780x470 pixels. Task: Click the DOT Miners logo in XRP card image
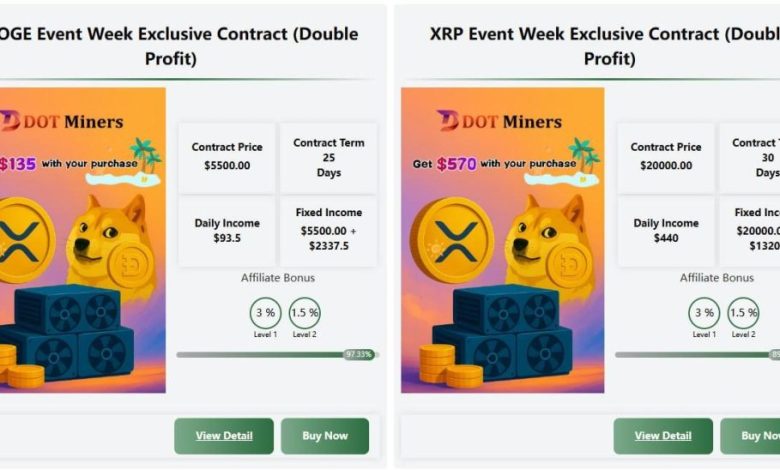tap(499, 121)
